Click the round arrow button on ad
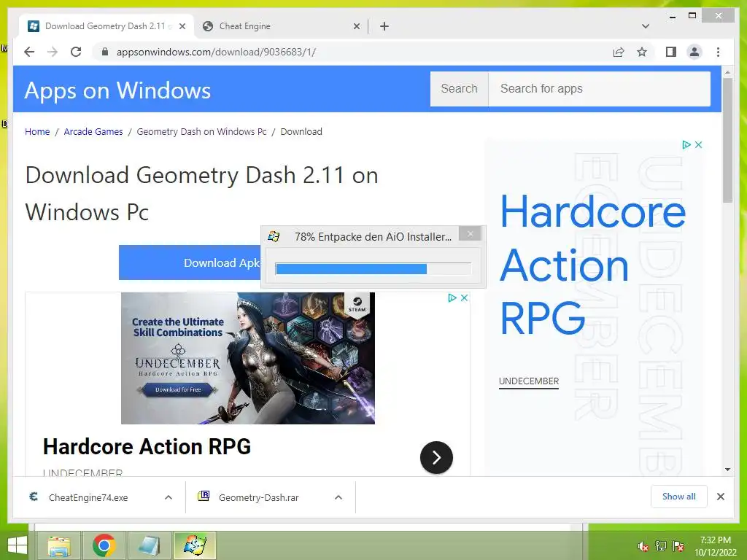The image size is (747, 560). click(436, 458)
